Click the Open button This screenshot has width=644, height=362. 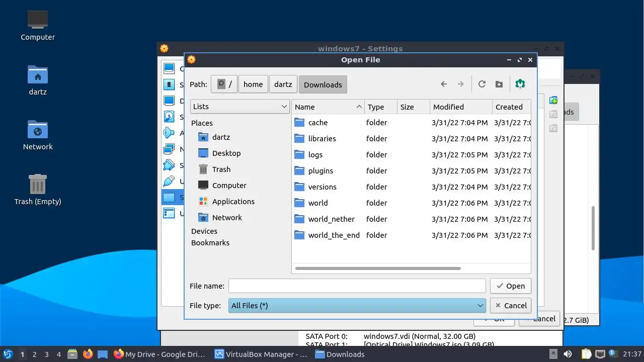[510, 286]
